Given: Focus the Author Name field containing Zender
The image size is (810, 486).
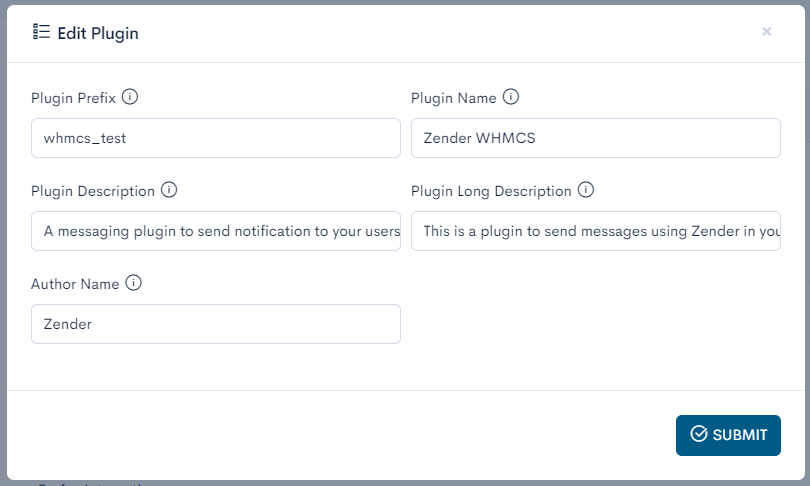Looking at the screenshot, I should pyautogui.click(x=216, y=324).
